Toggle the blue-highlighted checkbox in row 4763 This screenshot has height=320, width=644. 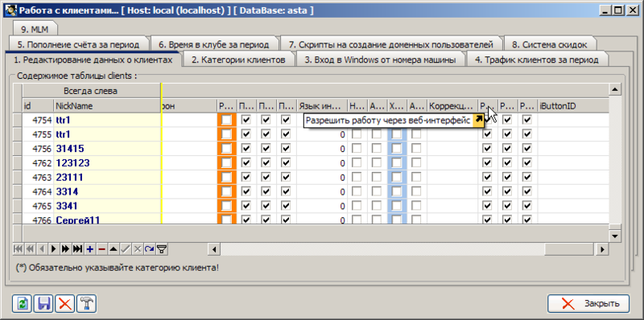pyautogui.click(x=397, y=177)
